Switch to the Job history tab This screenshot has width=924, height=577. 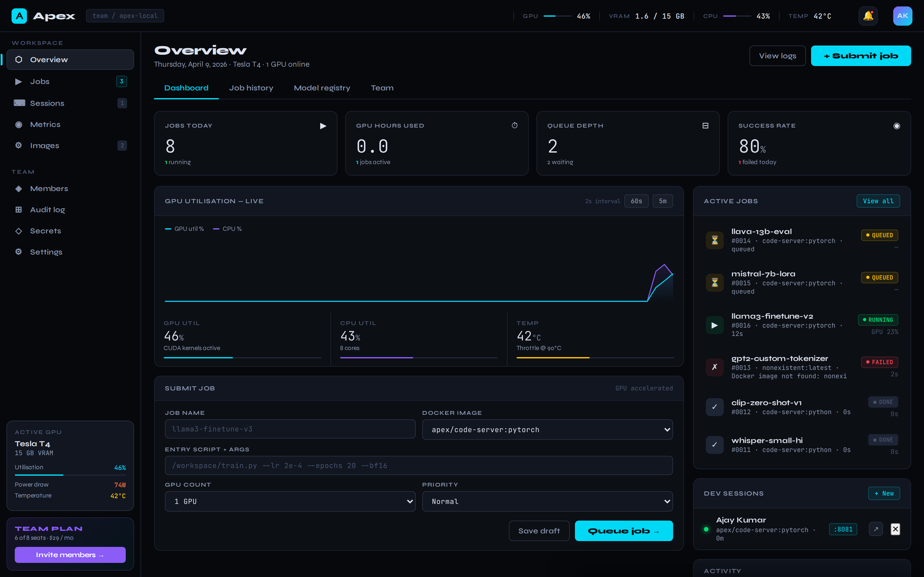click(x=251, y=88)
